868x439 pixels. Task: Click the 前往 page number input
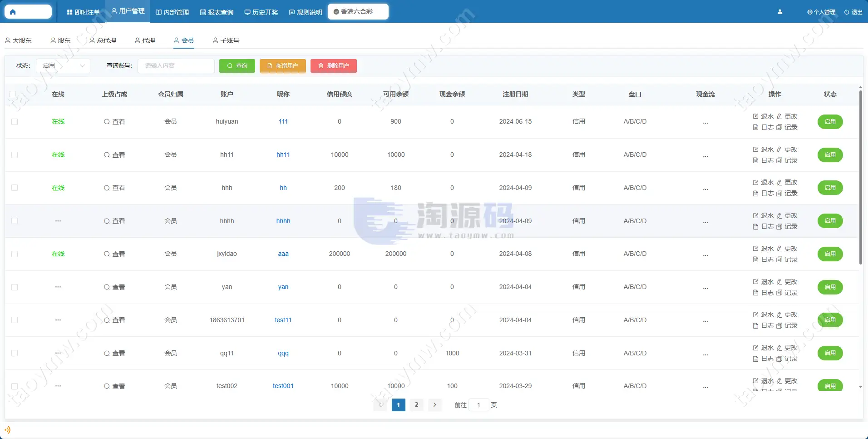coord(478,405)
